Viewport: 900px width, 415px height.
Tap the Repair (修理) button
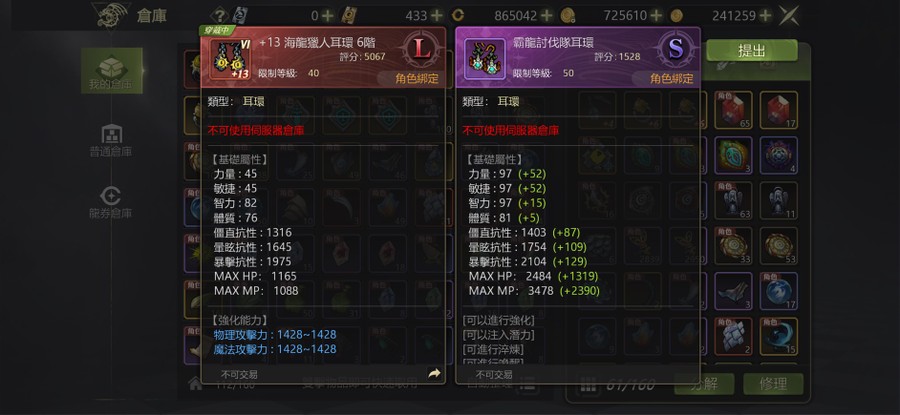pos(773,383)
